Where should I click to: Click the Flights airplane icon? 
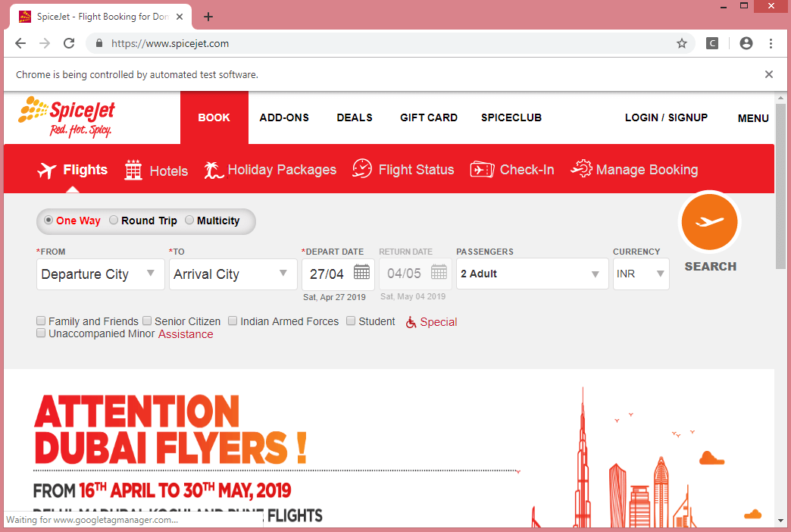point(46,171)
